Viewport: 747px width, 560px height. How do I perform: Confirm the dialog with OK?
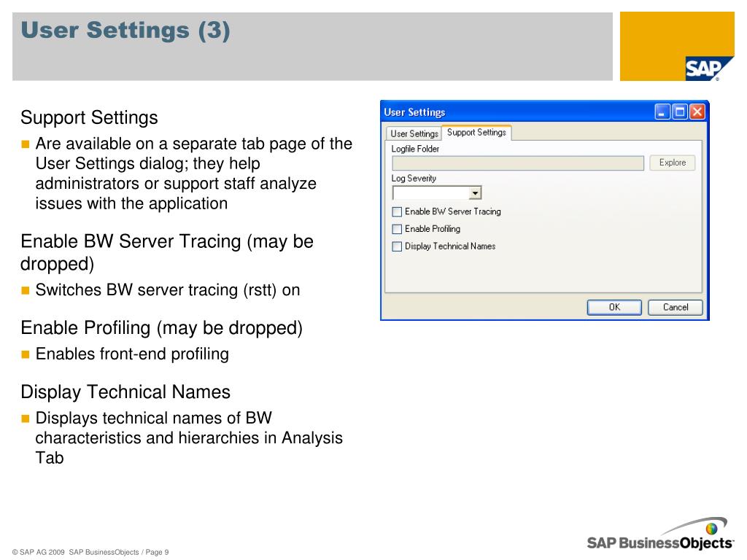pos(614,307)
